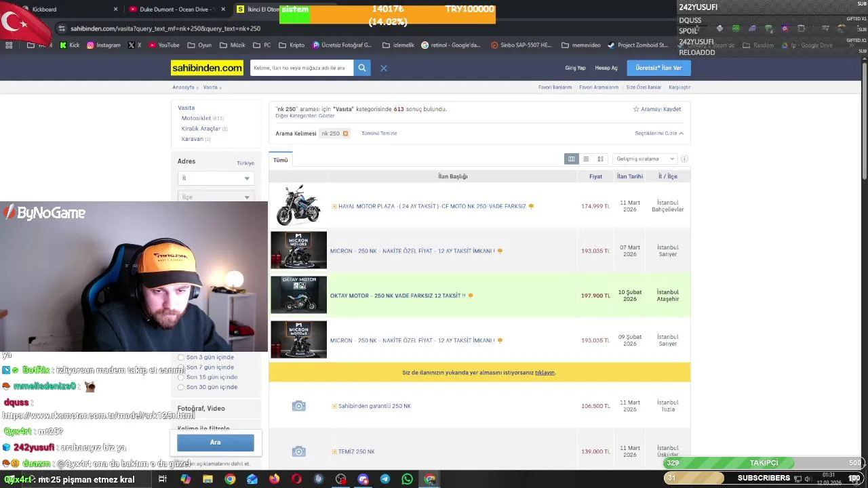Image resolution: width=868 pixels, height=488 pixels.
Task: Open Discord from the taskbar
Action: tap(363, 479)
